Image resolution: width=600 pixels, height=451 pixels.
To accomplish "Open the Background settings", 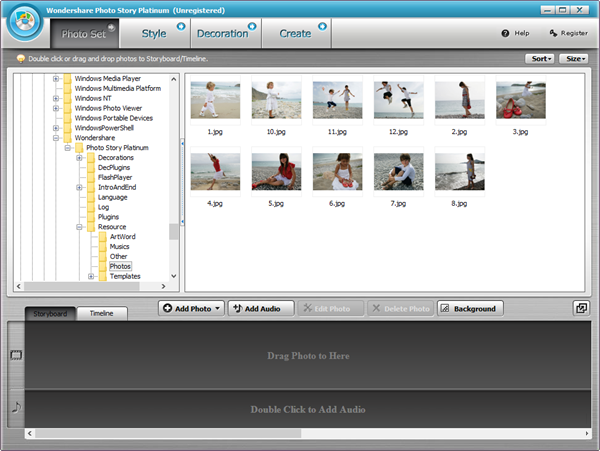I will (x=469, y=308).
